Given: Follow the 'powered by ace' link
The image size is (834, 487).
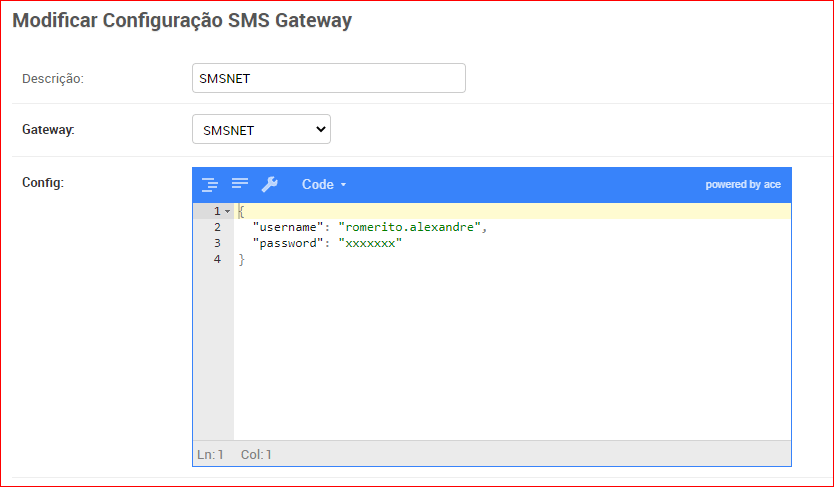Looking at the screenshot, I should click(x=742, y=184).
